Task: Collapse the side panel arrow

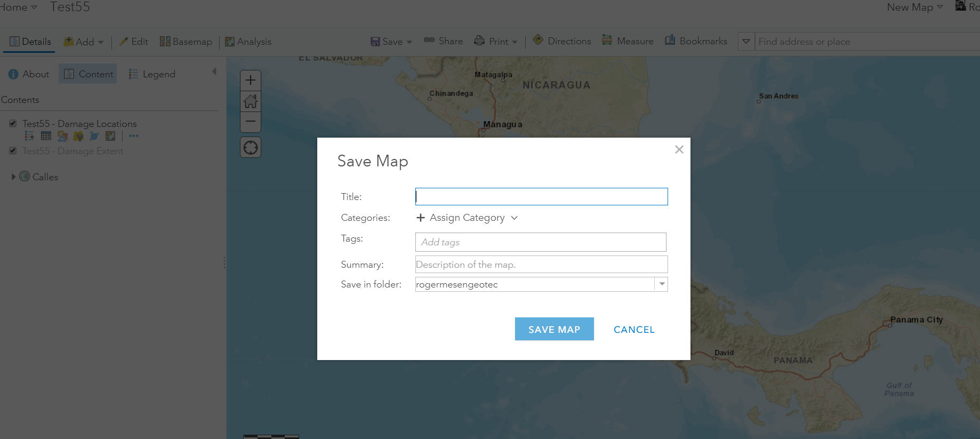Action: [214, 71]
